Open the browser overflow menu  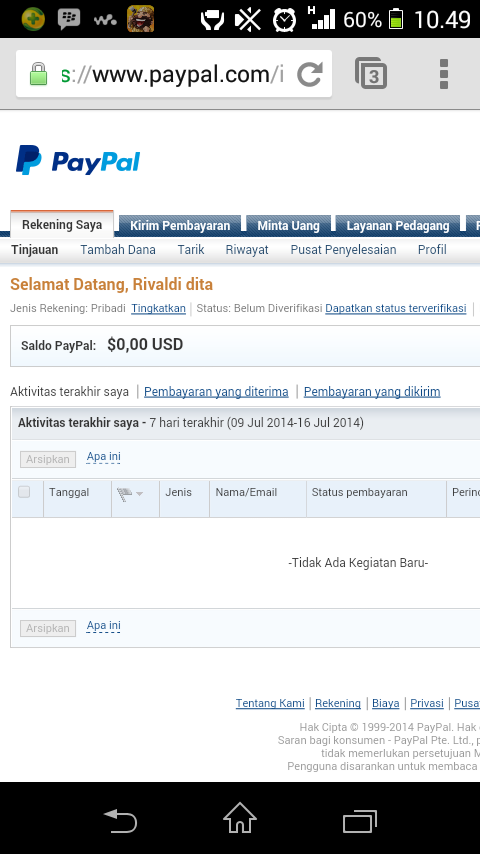(x=443, y=74)
